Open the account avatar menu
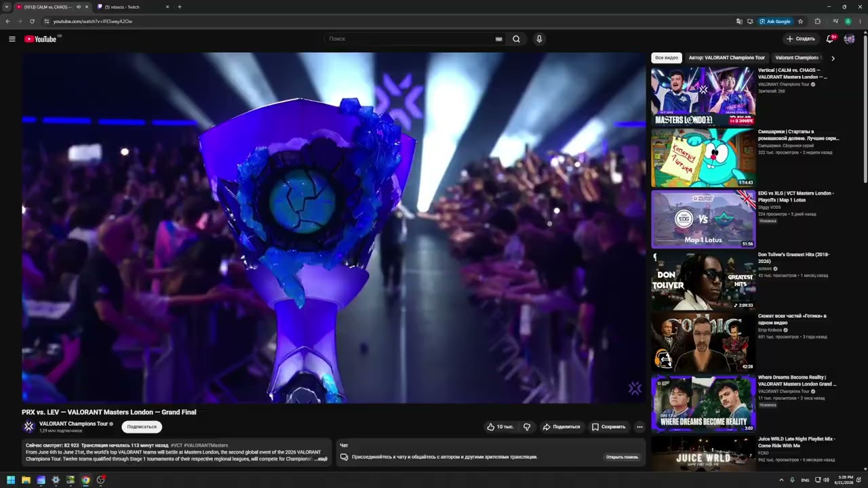 coord(849,39)
